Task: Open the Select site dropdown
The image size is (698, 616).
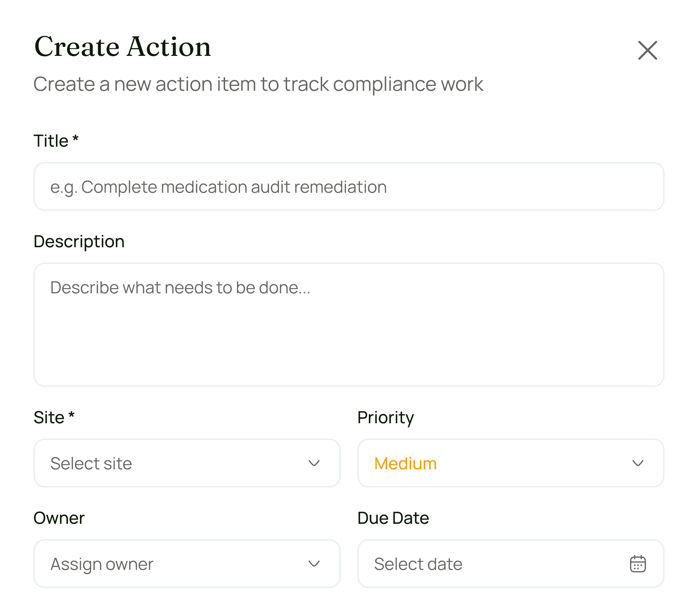Action: coord(187,463)
